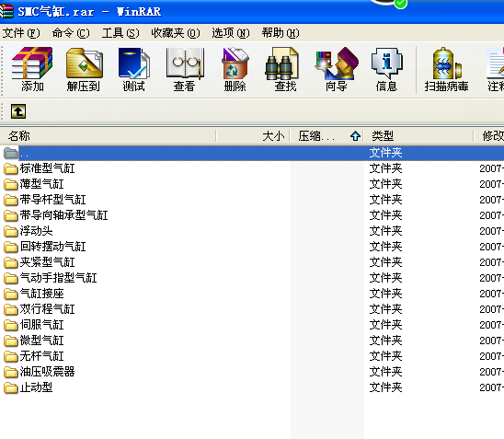This screenshot has width=504, height=439.
Task: Click the date cell for 伺服气缸
Action: 491,325
